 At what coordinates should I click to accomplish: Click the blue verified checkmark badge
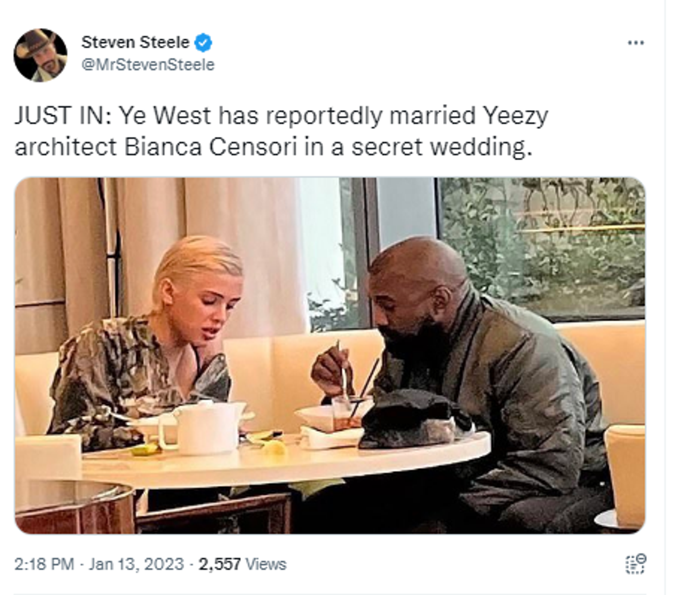click(x=203, y=43)
